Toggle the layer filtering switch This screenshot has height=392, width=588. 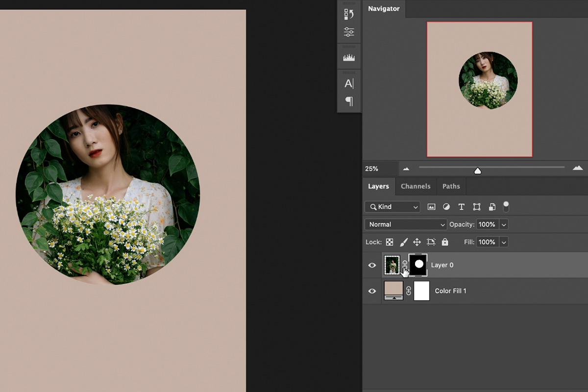point(506,207)
